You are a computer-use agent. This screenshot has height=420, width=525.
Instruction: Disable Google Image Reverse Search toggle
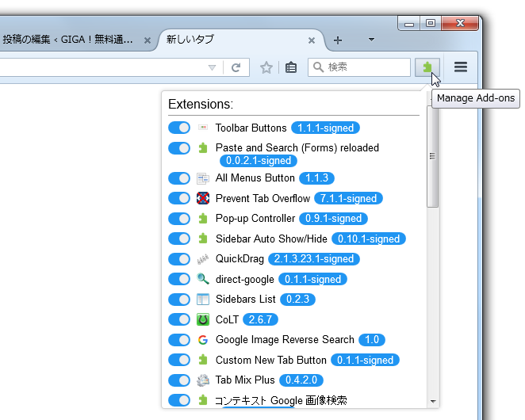click(179, 340)
